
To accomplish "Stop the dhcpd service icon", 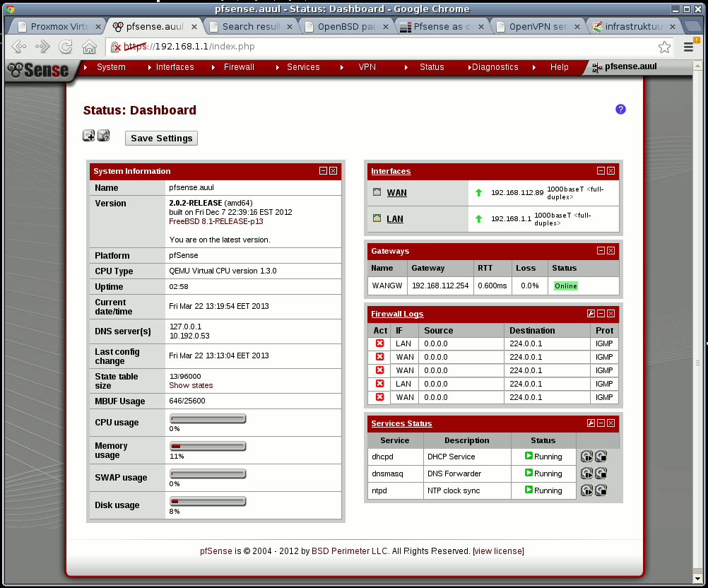I will (601, 457).
